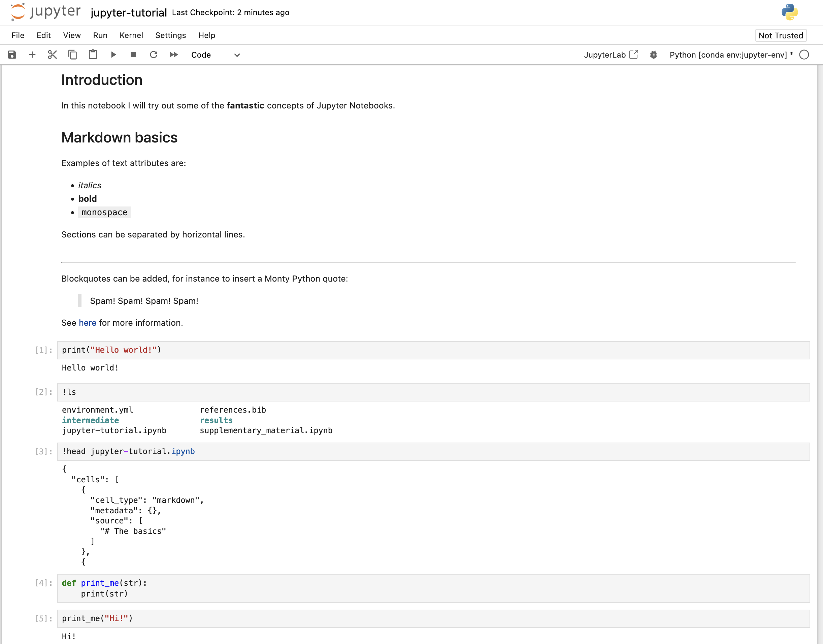
Task: Click the kernel status circle indicator
Action: click(x=804, y=55)
